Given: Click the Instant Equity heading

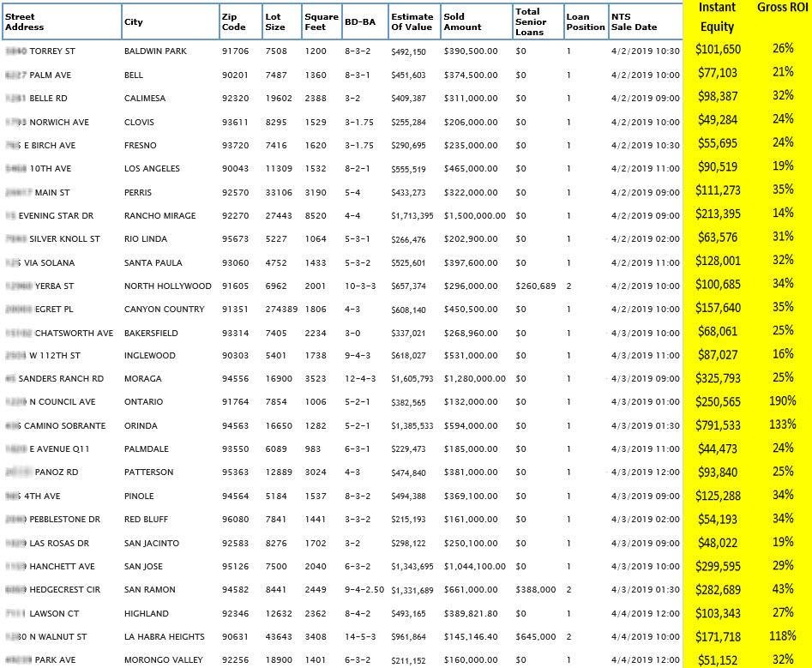Looking at the screenshot, I should pos(717,17).
